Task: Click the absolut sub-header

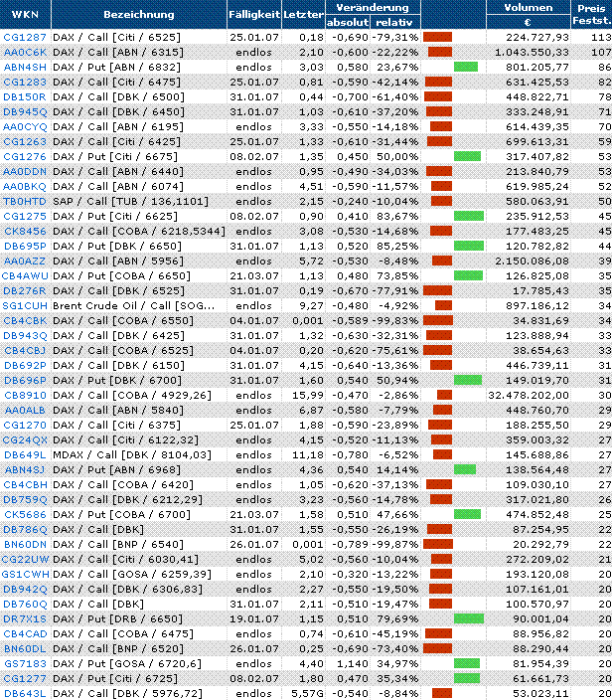Action: [348, 22]
